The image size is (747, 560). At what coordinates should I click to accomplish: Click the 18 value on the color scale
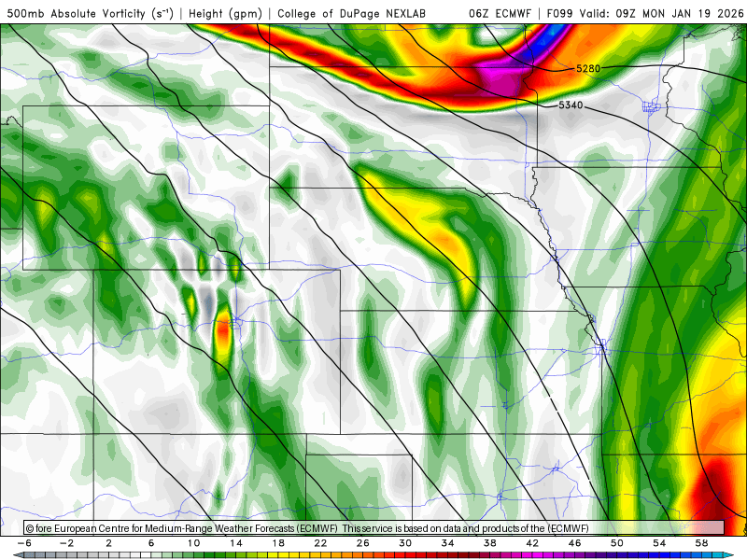click(278, 543)
